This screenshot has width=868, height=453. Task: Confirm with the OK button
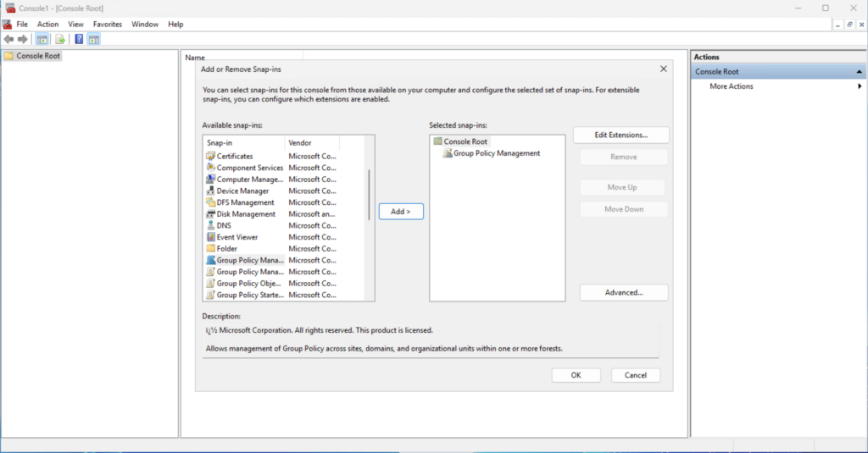[576, 375]
